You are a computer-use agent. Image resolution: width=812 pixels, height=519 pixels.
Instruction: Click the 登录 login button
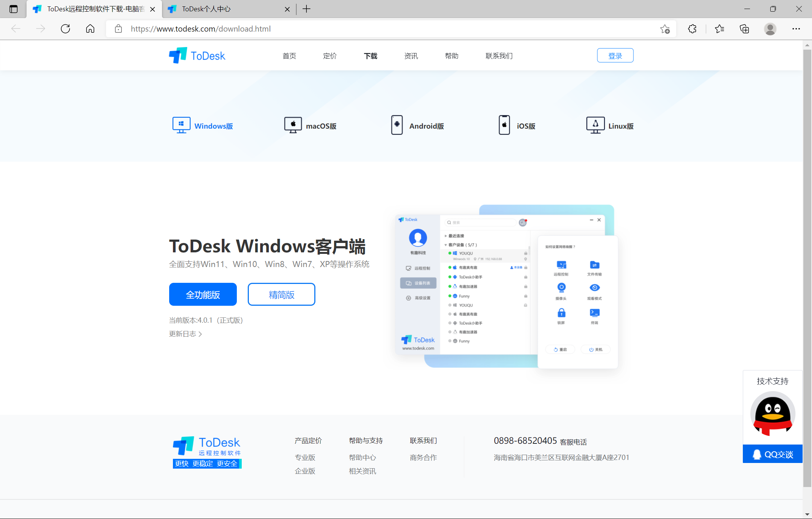coord(615,55)
